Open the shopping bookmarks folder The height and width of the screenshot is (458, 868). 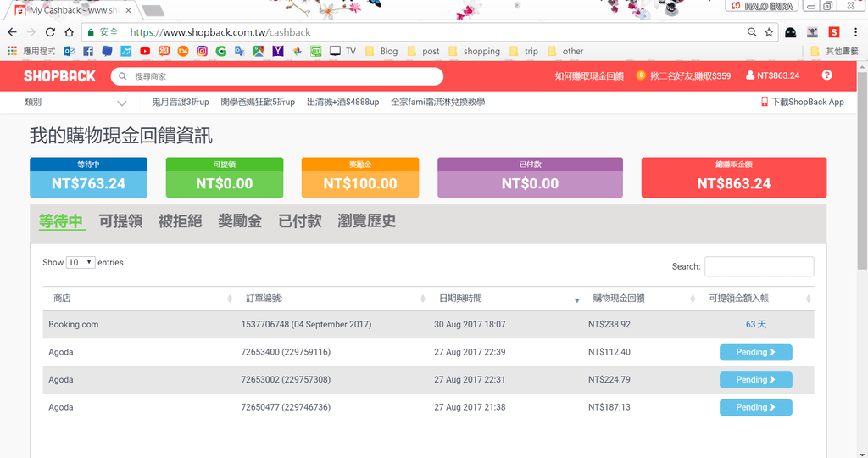pos(475,51)
